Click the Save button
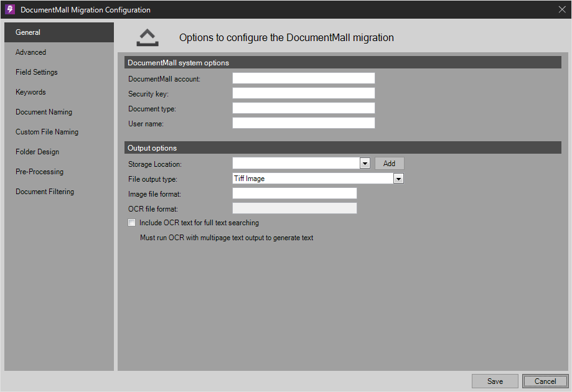 pos(495,381)
